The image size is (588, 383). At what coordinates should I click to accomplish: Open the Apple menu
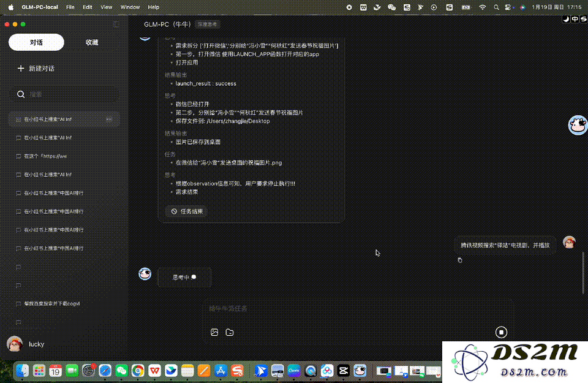[11, 7]
